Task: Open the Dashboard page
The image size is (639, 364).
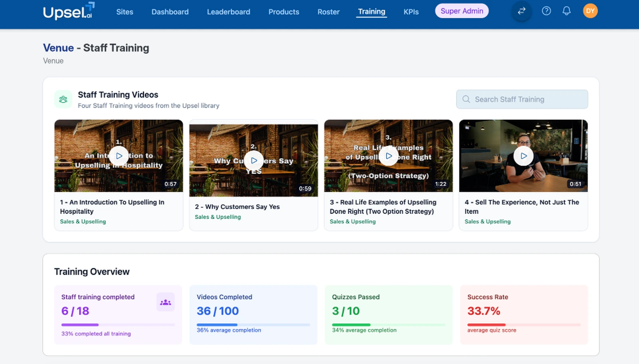Action: tap(170, 12)
